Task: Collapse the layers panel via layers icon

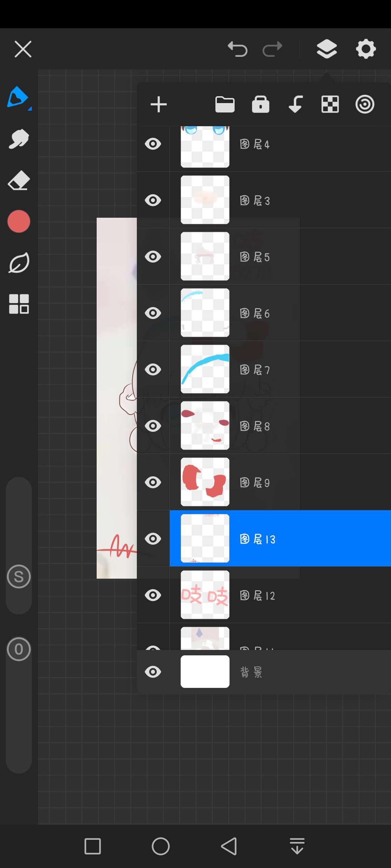Action: pos(327,49)
